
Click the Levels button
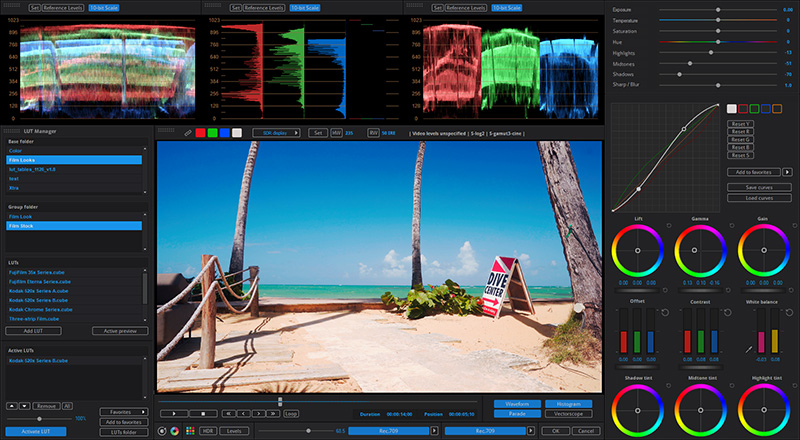pyautogui.click(x=234, y=431)
